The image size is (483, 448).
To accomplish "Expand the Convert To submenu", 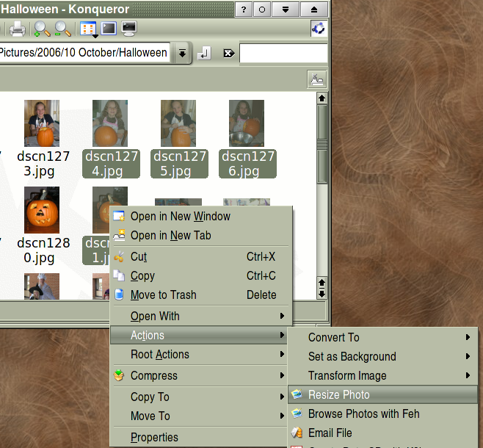I will click(468, 337).
